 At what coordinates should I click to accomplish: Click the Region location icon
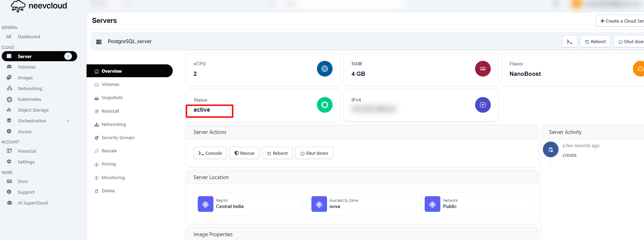coord(205,204)
